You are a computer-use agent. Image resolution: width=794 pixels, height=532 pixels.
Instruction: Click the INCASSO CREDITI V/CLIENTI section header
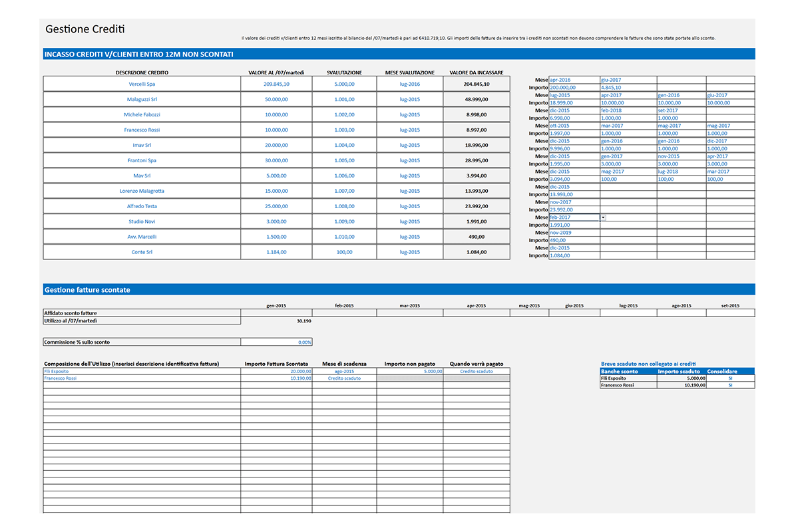[x=399, y=54]
